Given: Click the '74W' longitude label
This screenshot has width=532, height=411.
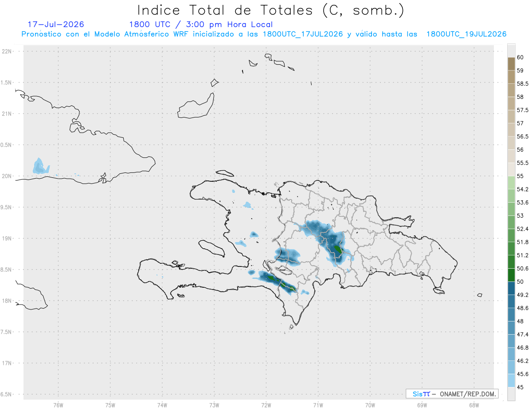Looking at the screenshot, I should 162,404.
